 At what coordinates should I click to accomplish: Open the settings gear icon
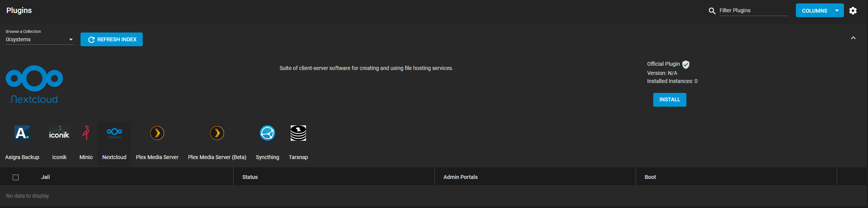point(853,11)
